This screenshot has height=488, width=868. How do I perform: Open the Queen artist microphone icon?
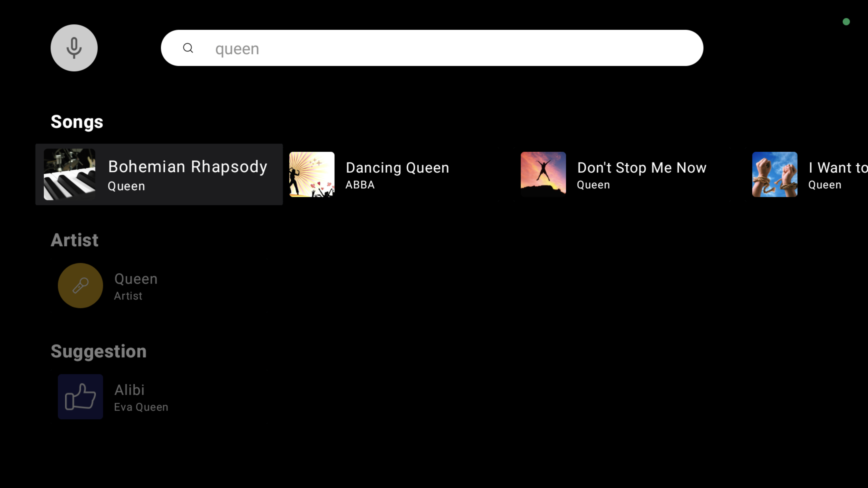tap(80, 286)
